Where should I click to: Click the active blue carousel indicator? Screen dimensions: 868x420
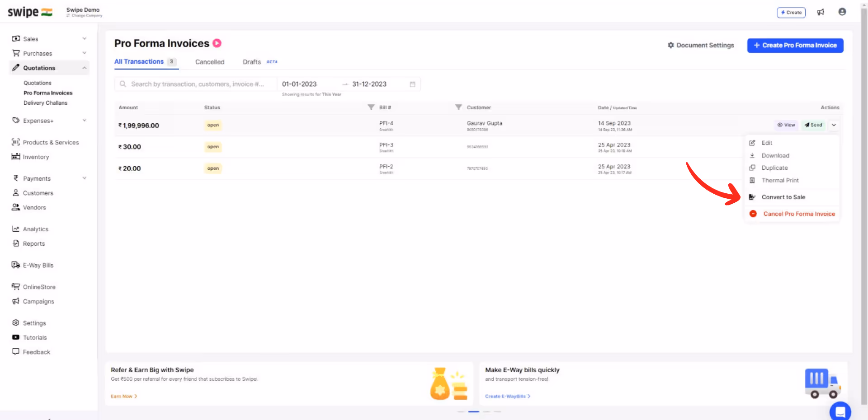coord(474,411)
